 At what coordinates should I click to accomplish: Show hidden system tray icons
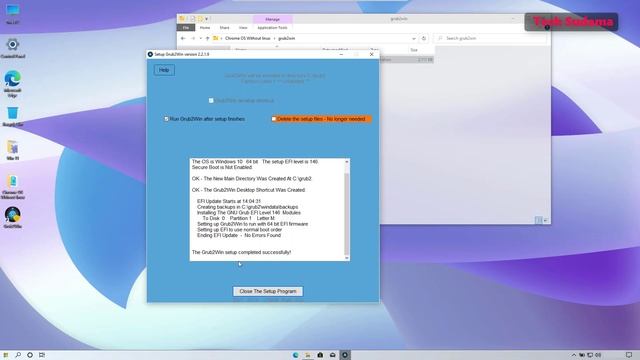pos(573,355)
